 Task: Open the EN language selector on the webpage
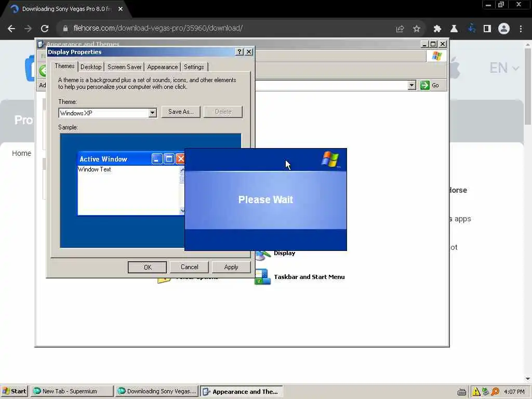click(504, 68)
